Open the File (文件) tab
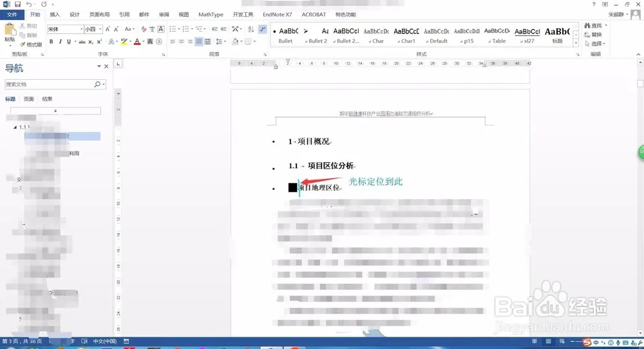 click(x=12, y=14)
